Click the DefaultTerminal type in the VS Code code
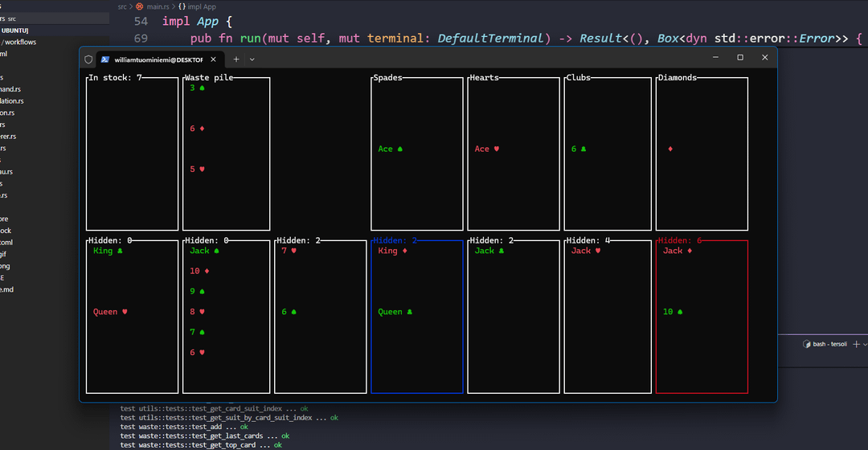This screenshot has width=868, height=450. pyautogui.click(x=490, y=39)
